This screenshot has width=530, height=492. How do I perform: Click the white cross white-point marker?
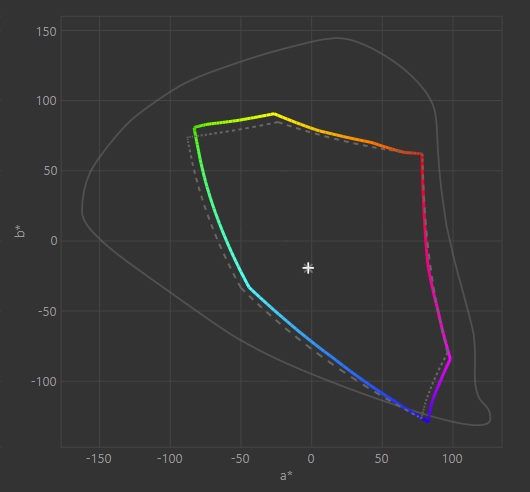[308, 268]
